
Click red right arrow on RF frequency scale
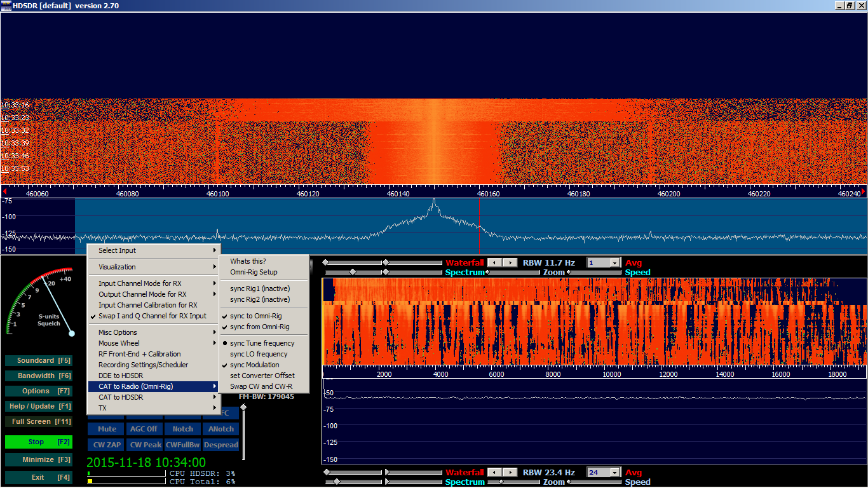[863, 191]
